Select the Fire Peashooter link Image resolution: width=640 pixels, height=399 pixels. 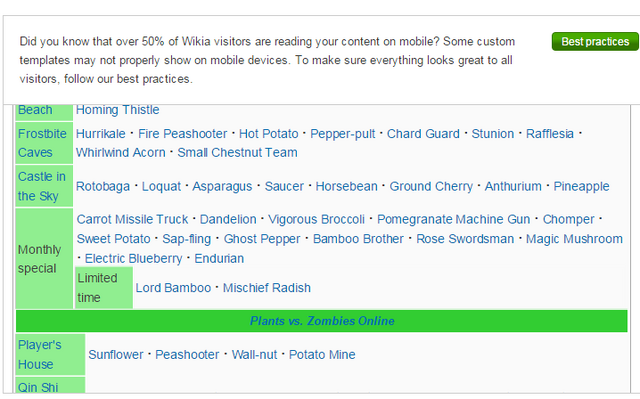pos(182,134)
